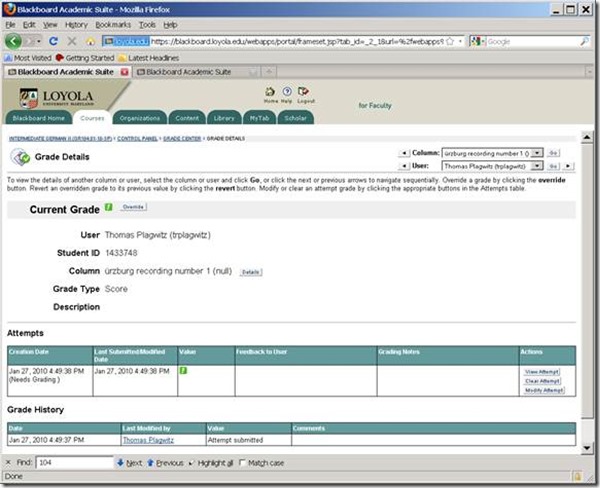
Task: Expand the search engine dropdown in toolbar
Action: (480, 42)
